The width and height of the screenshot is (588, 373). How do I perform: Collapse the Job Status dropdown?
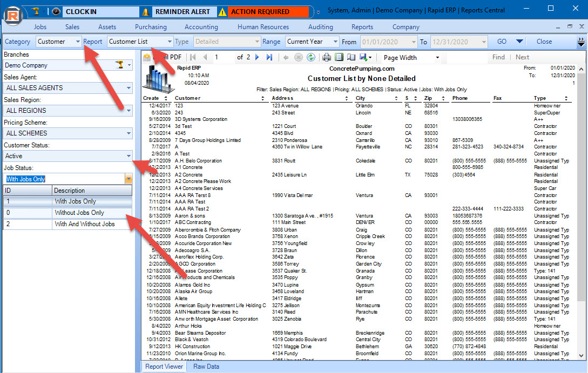coord(129,179)
